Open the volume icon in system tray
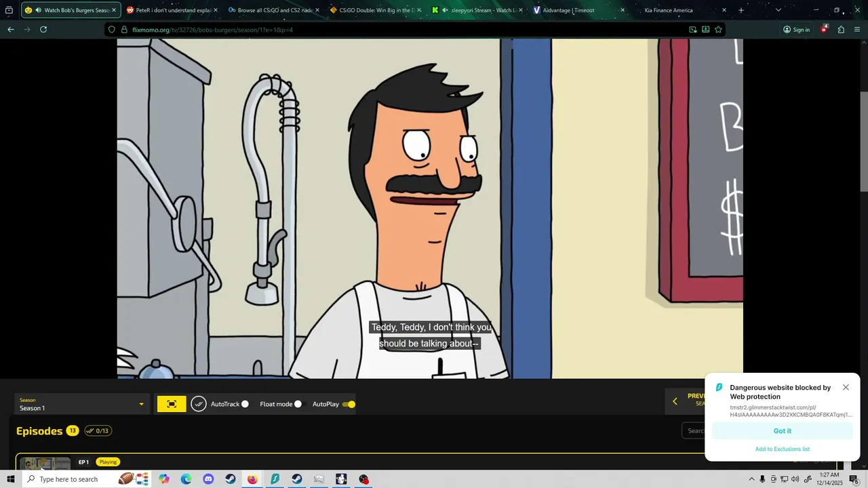 pyautogui.click(x=795, y=479)
